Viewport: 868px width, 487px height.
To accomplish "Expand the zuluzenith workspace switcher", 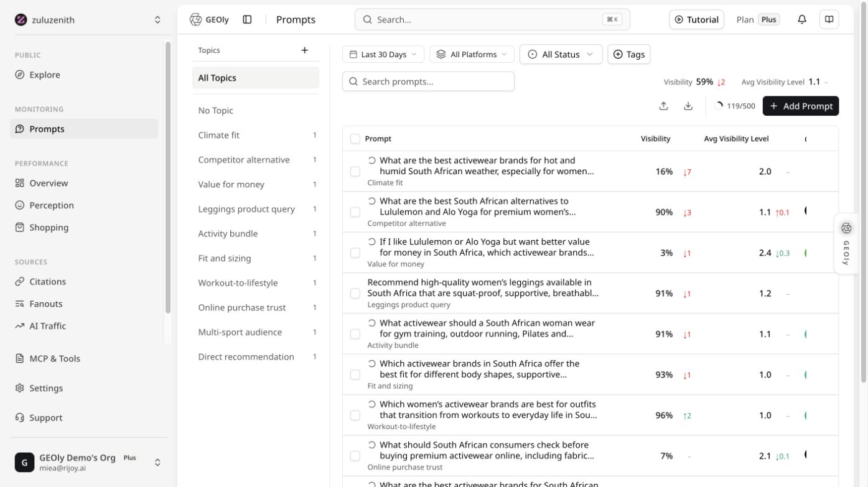I will click(x=87, y=20).
